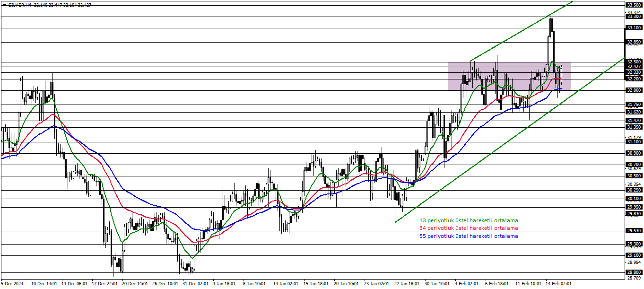
Task: Click the 13 Jan 02:01 date label
Action: click(x=287, y=284)
